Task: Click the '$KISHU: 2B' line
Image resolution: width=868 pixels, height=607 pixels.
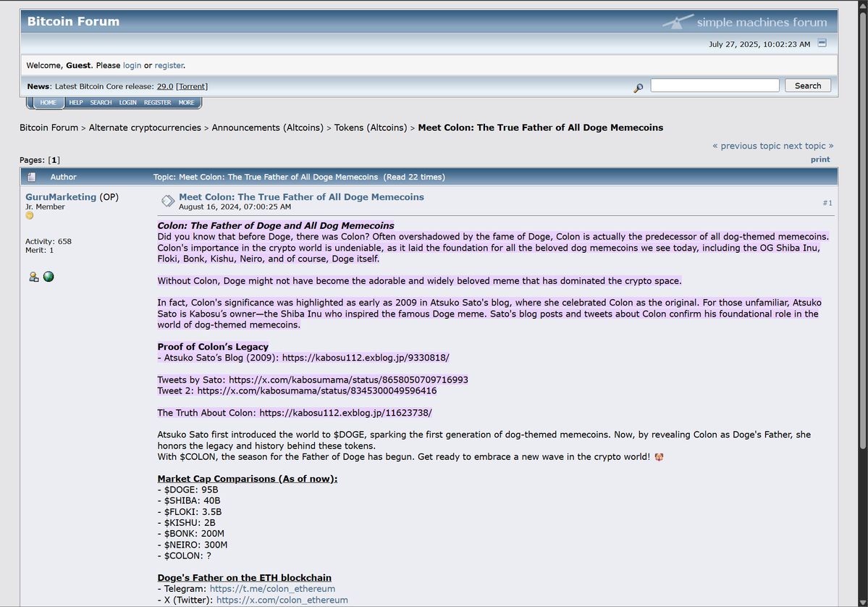Action: pos(187,523)
